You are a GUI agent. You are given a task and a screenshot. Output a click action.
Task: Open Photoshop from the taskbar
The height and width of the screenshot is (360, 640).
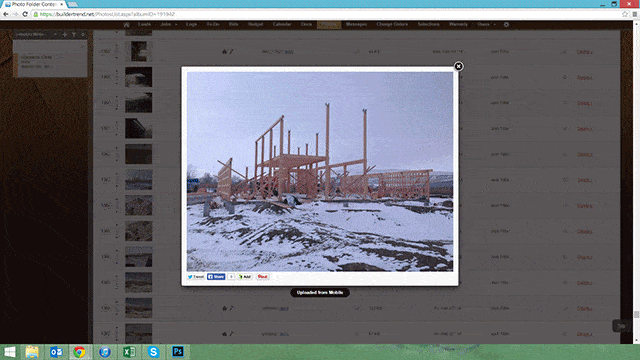tap(178, 352)
